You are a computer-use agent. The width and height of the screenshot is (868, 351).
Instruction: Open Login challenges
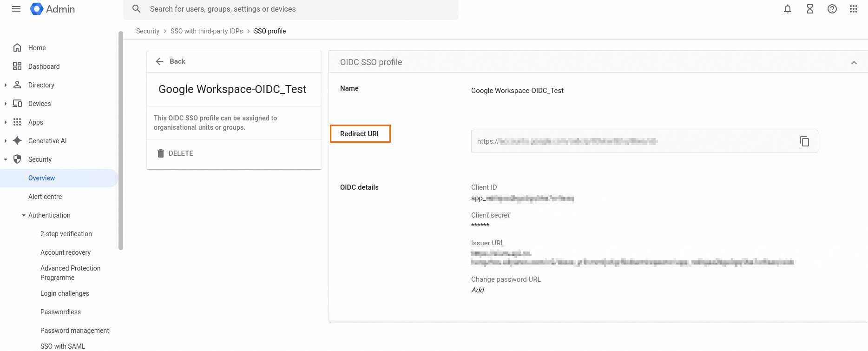tap(65, 293)
